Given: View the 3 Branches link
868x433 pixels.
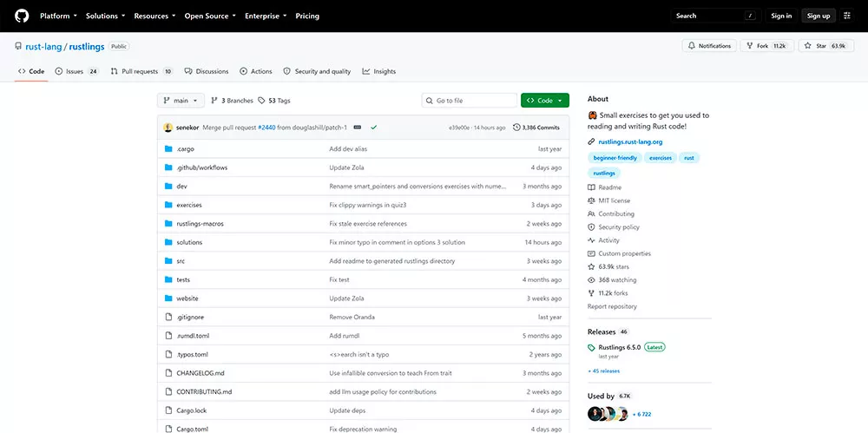Looking at the screenshot, I should (232, 101).
